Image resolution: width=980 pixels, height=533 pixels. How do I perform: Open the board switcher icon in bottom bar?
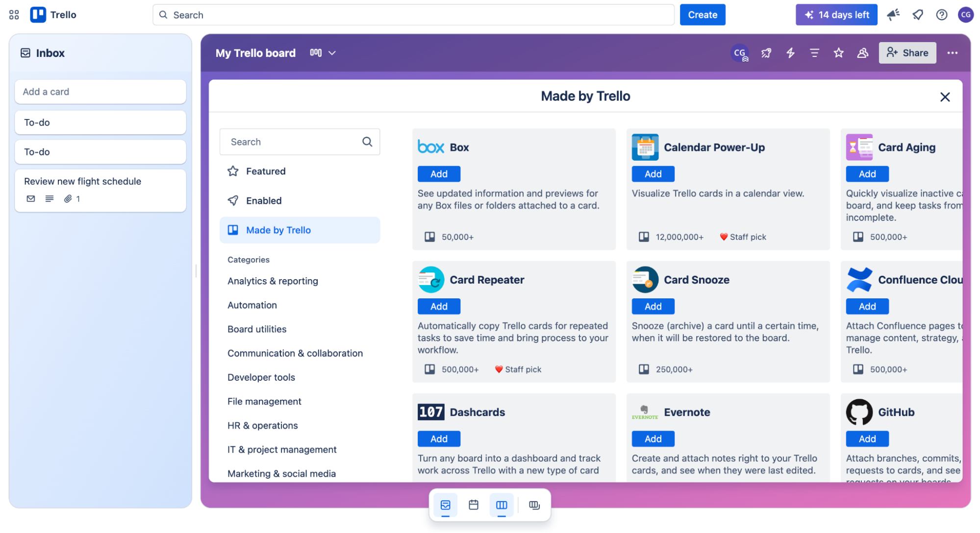(x=534, y=505)
